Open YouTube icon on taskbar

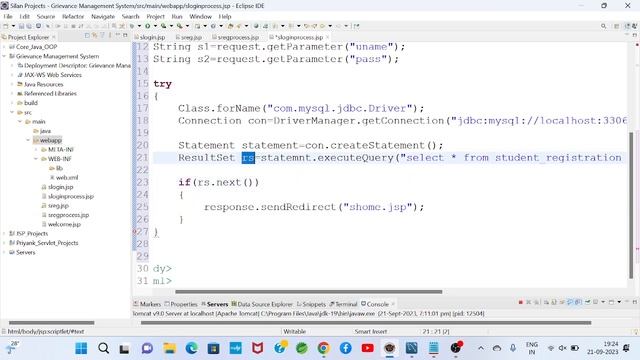368,348
